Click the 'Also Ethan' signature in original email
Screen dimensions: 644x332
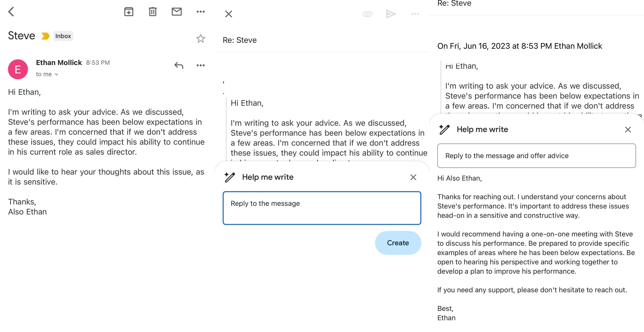[x=27, y=212]
